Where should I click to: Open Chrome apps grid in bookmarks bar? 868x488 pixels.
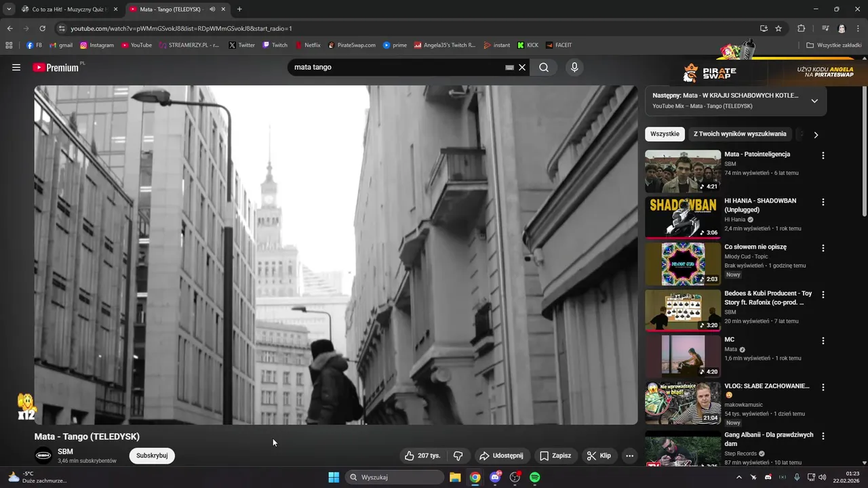tap(9, 45)
